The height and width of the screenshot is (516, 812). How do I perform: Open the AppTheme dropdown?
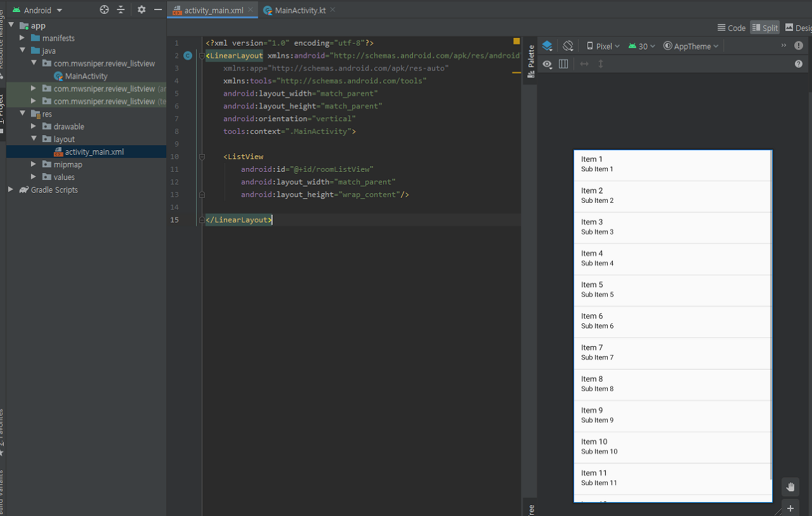(691, 46)
